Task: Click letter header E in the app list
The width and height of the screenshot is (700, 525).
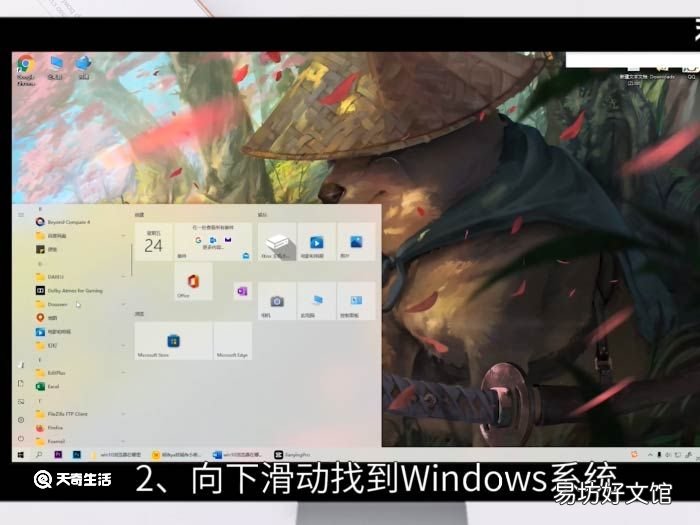Action: click(x=40, y=360)
